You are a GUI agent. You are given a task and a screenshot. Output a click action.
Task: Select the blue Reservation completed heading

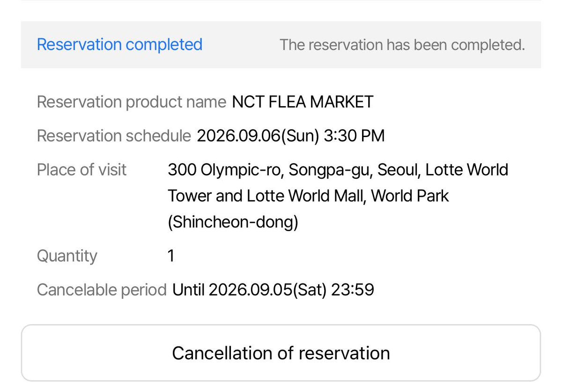point(119,45)
